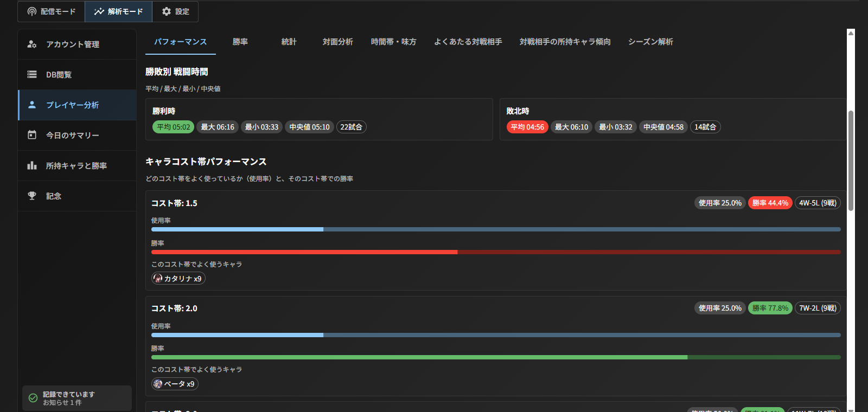Click the broadcast mode antenna icon
868x412 pixels.
32,11
